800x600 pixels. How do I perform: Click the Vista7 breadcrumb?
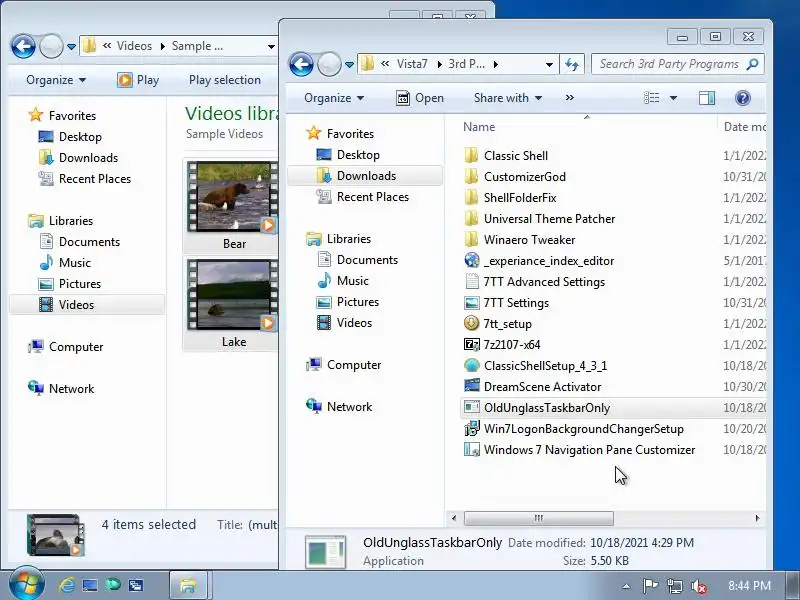(412, 64)
